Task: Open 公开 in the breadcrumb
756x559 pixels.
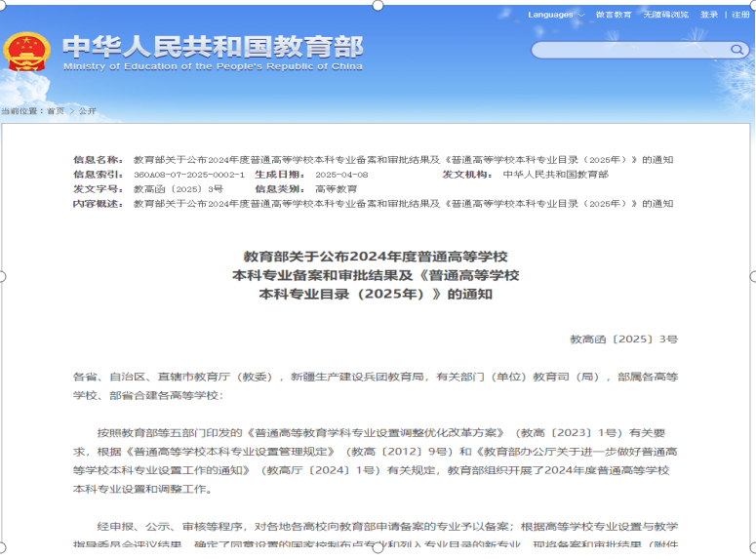Action: 87,111
